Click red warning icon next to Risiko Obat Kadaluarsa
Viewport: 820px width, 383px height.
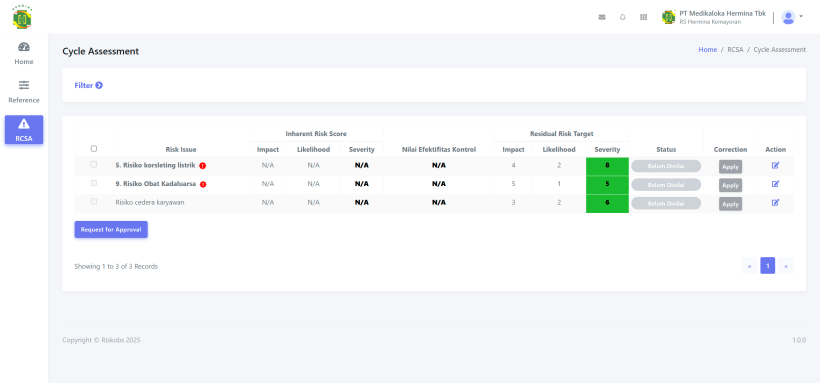point(203,184)
